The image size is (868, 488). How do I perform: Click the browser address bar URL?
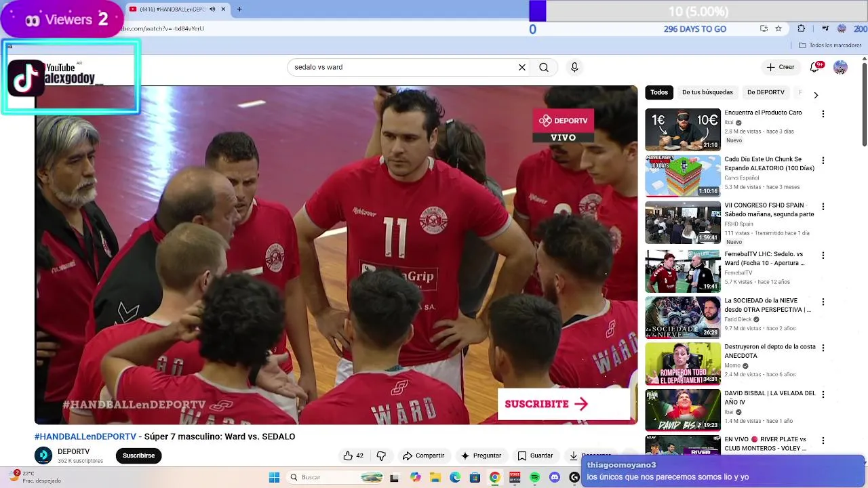pyautogui.click(x=163, y=28)
